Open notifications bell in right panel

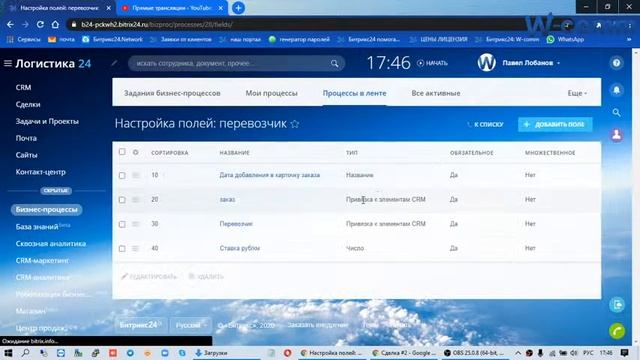616,90
